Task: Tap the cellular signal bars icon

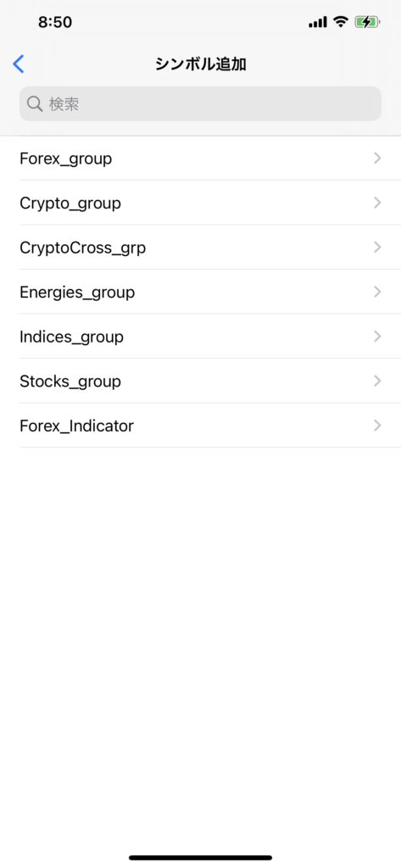Action: click(318, 22)
